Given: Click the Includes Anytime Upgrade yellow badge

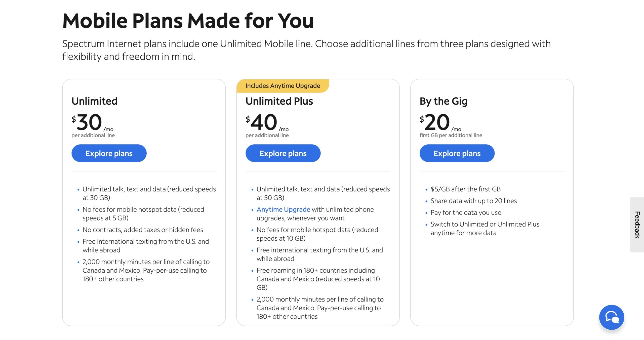Looking at the screenshot, I should pos(283,86).
